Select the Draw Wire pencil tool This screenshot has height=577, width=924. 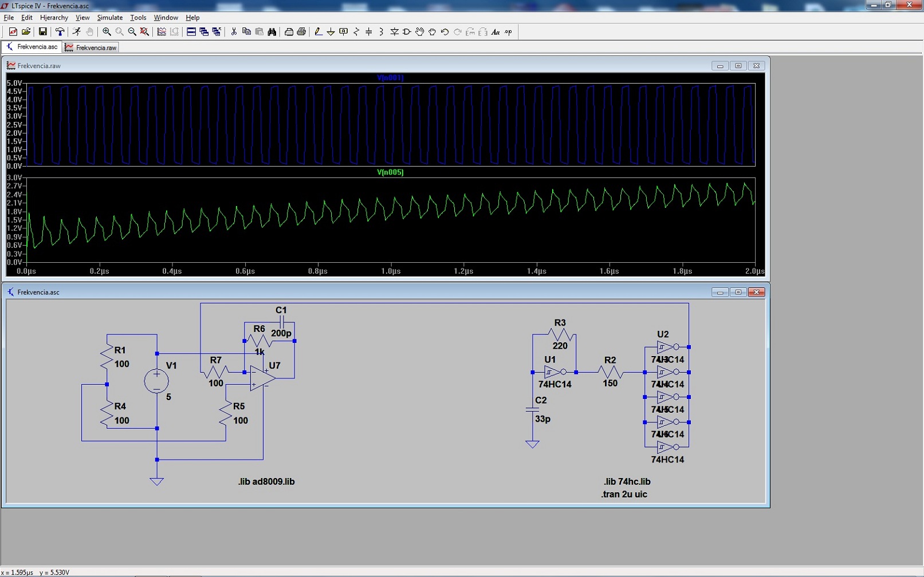coord(318,32)
